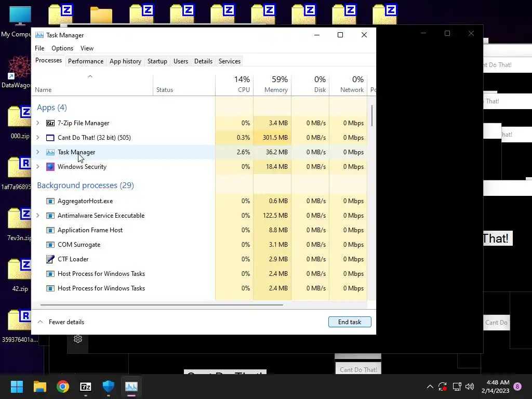Switch to 7-Zip in the taskbar

pos(86,387)
